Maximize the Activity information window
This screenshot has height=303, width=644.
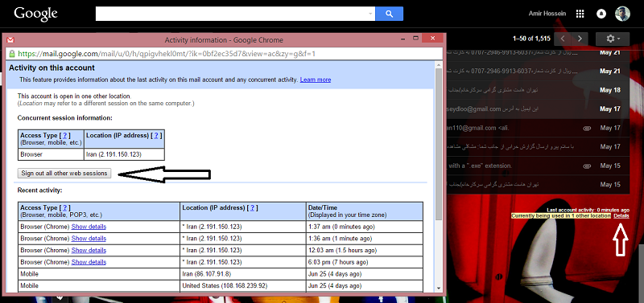pos(415,39)
